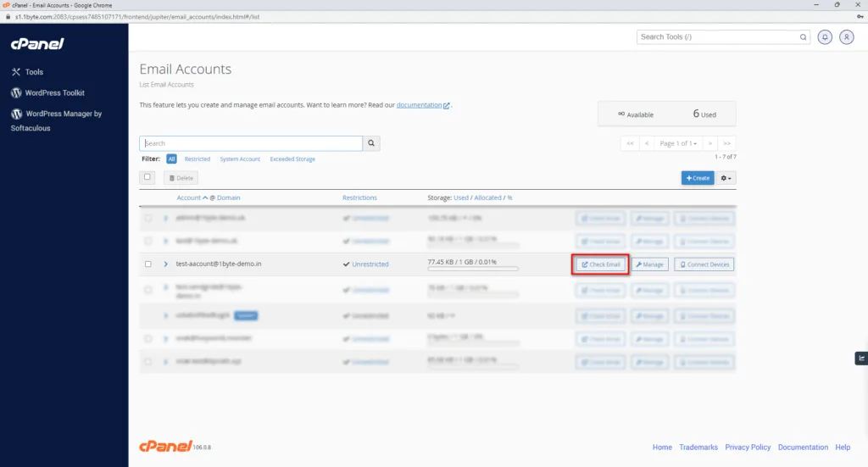Go to the next page using >
Screen dimensions: 868x467
(x=710, y=143)
